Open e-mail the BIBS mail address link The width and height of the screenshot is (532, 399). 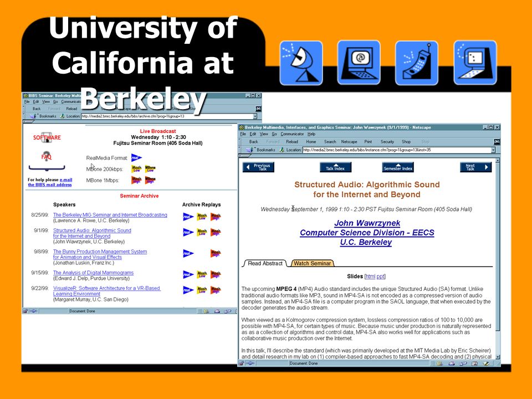pos(50,182)
